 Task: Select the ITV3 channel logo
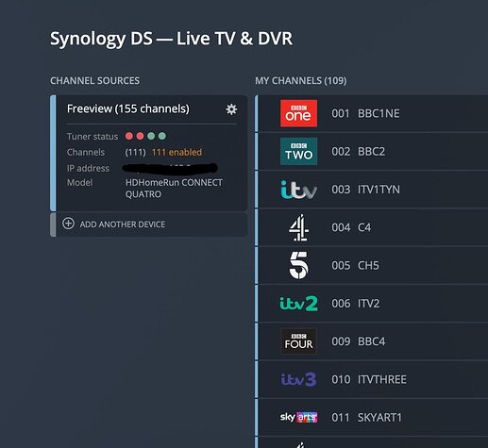point(298,379)
